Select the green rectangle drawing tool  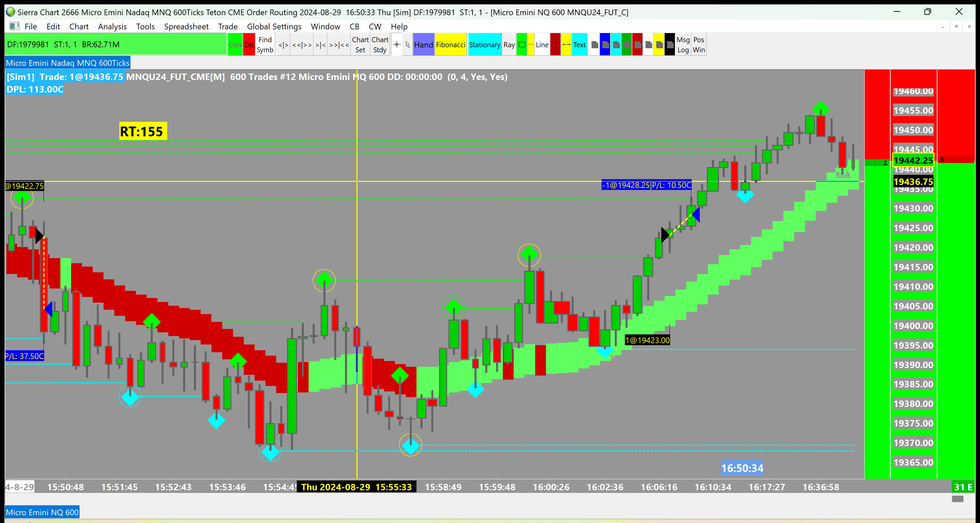(x=522, y=45)
